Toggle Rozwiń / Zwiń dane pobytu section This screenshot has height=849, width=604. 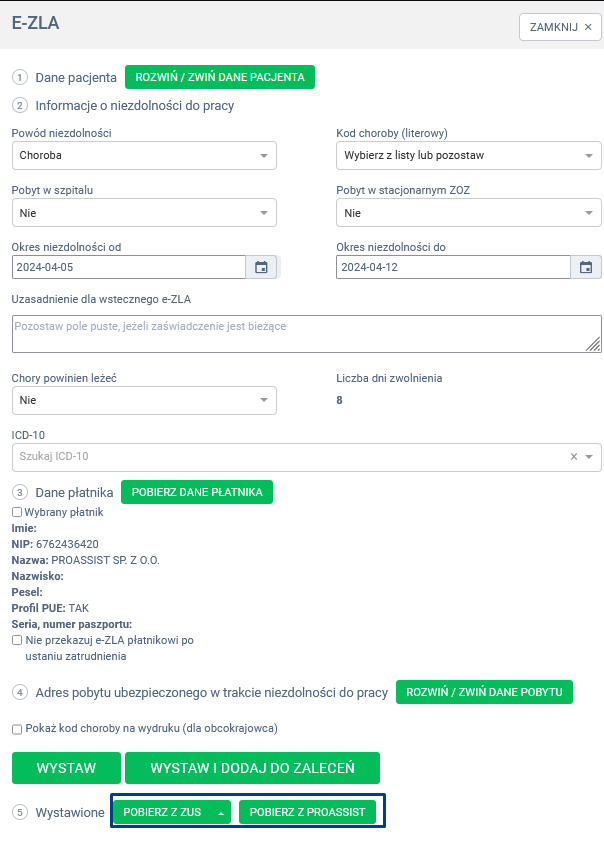point(484,692)
